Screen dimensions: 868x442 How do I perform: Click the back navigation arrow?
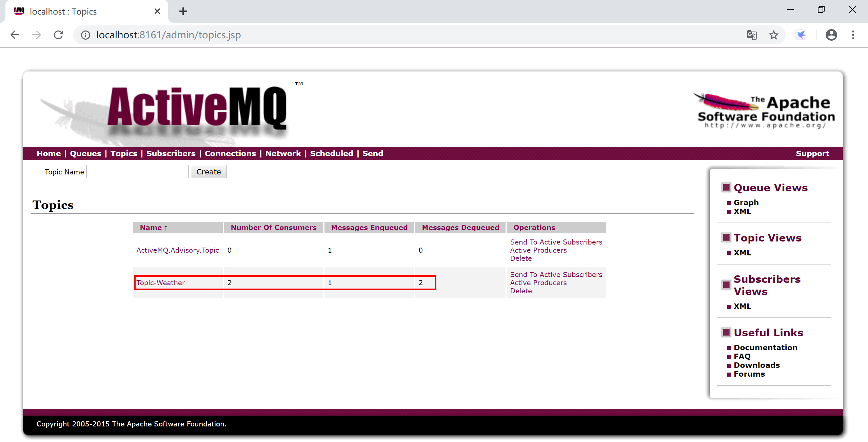coord(15,35)
